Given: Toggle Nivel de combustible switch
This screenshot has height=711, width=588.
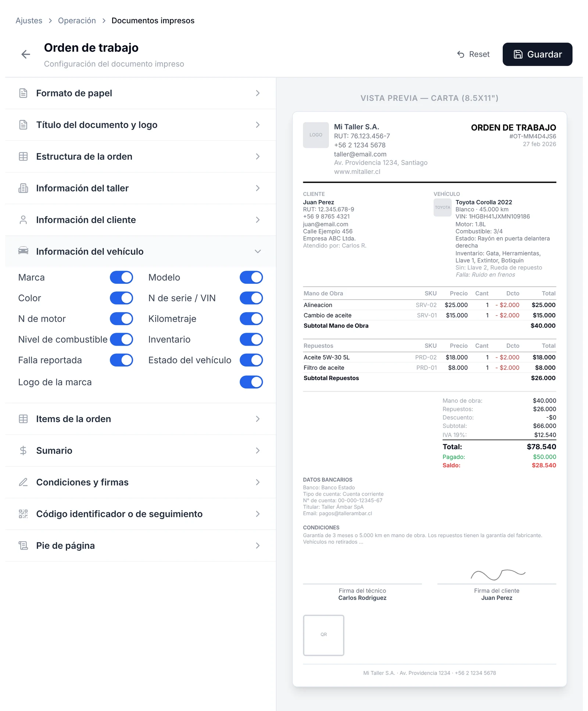Looking at the screenshot, I should click(121, 339).
